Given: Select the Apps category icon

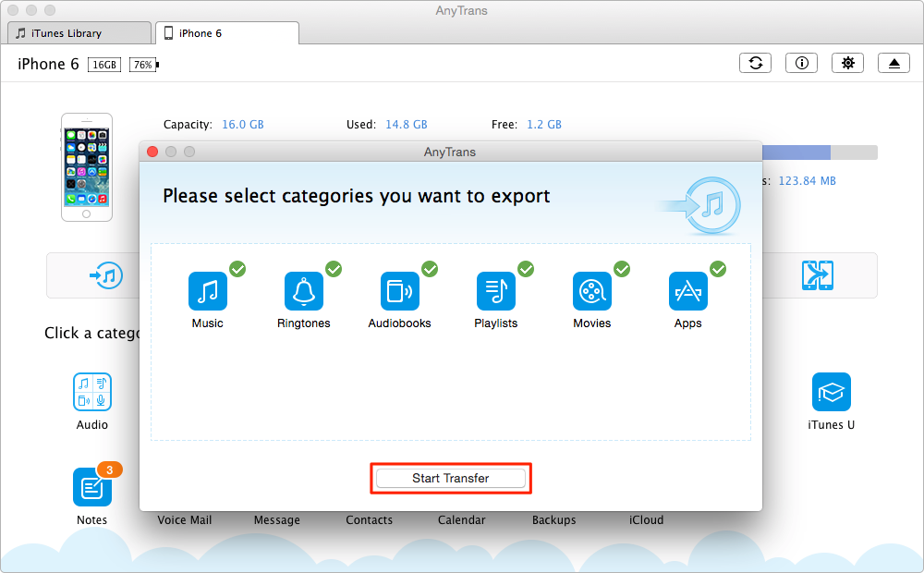Looking at the screenshot, I should click(687, 290).
